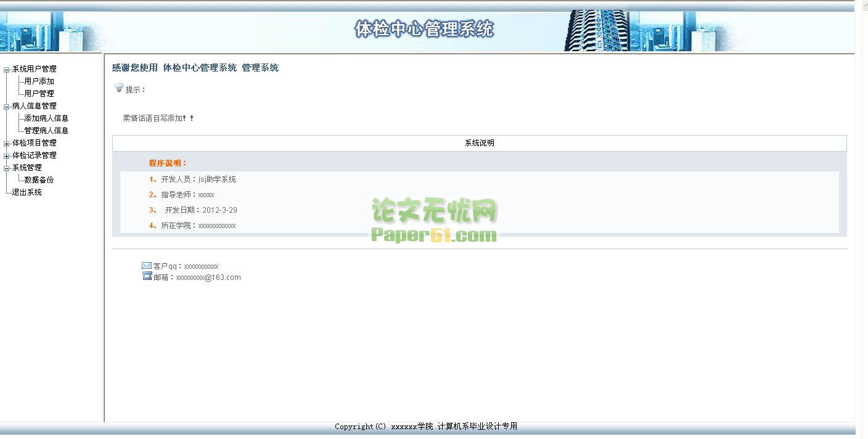This screenshot has height=439, width=868.
Task: Select the 系统管理 menu label
Action: point(27,168)
